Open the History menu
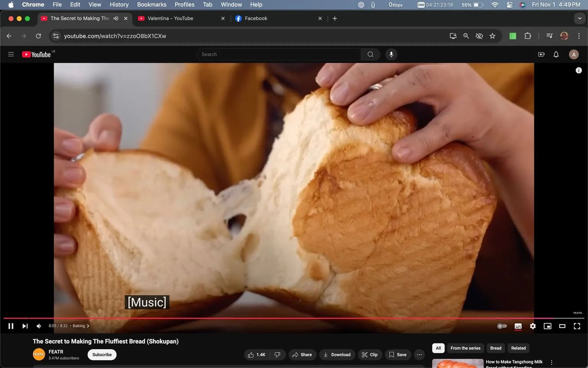 pos(119,5)
